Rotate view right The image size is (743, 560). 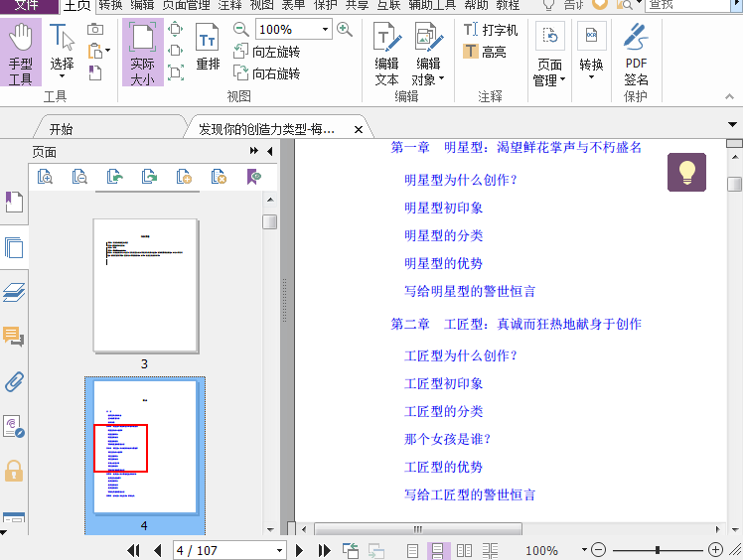[267, 73]
